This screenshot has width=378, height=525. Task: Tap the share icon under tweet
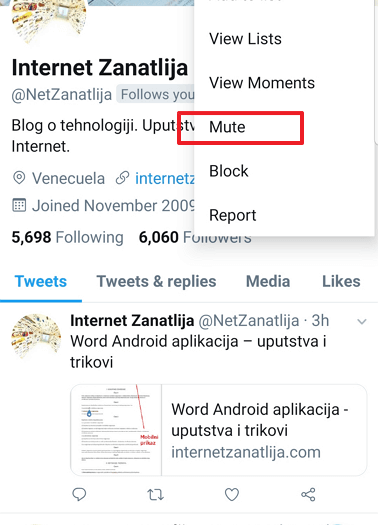click(x=308, y=494)
